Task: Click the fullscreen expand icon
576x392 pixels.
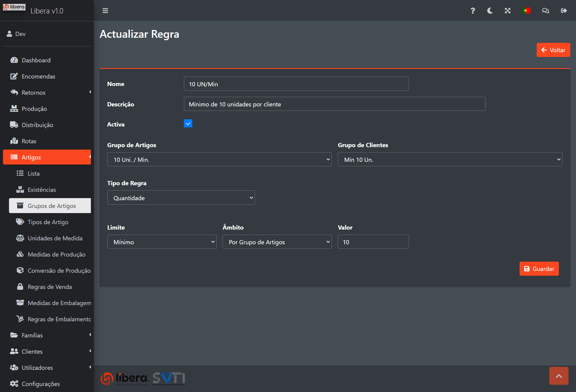Action: point(508,11)
